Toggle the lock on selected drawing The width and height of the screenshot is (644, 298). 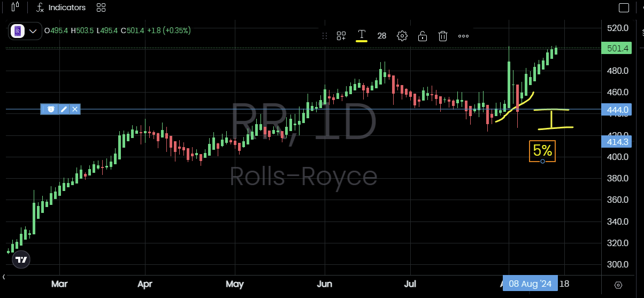click(x=423, y=36)
